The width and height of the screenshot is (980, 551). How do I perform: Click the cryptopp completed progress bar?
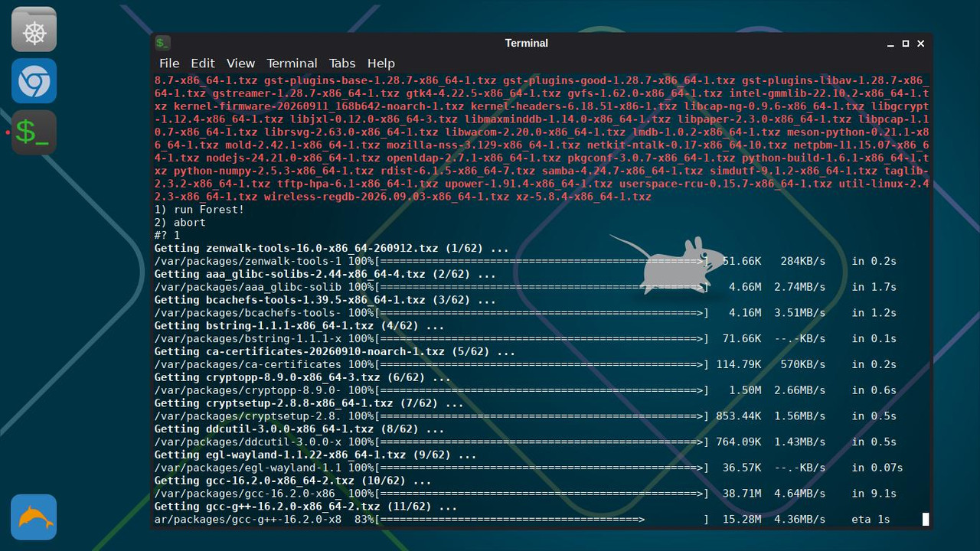(542, 390)
